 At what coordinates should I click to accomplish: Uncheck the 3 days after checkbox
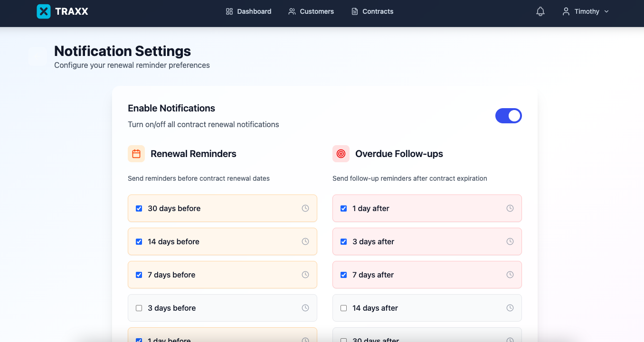[344, 241]
